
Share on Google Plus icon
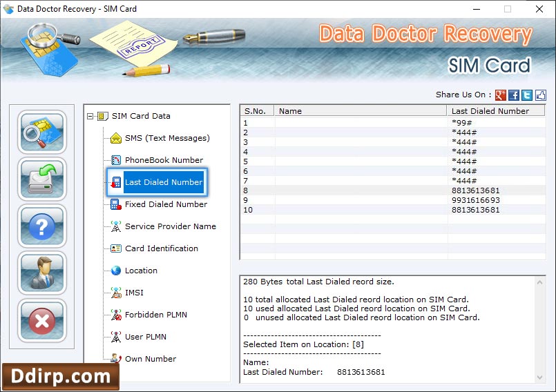[500, 95]
